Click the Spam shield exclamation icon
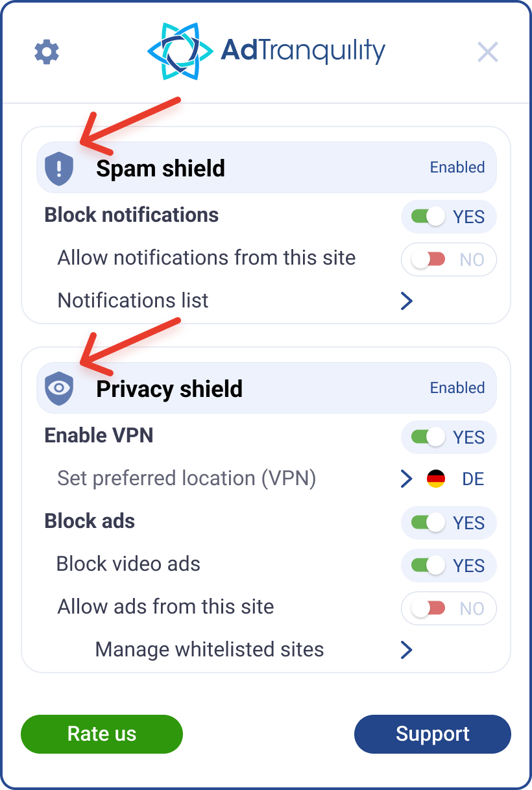Image resolution: width=532 pixels, height=790 pixels. 59,169
